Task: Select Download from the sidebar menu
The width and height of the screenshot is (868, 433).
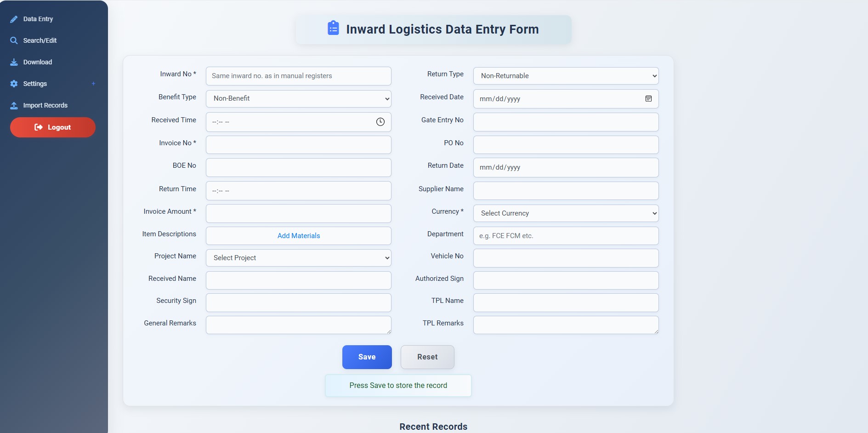Action: coord(37,62)
